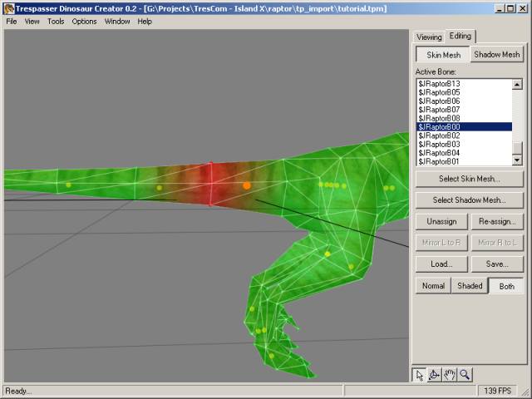Click the Load... button
The height and width of the screenshot is (399, 532).
pos(441,264)
